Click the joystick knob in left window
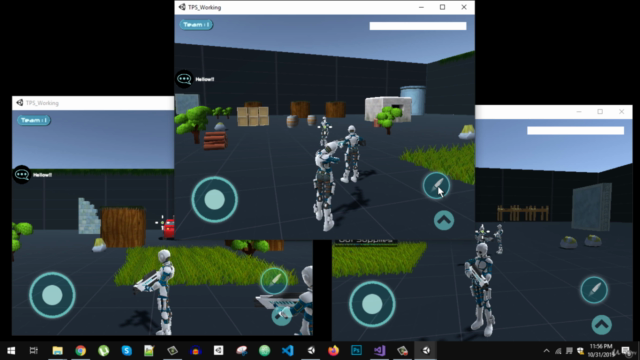The height and width of the screenshot is (360, 640). pos(52,295)
